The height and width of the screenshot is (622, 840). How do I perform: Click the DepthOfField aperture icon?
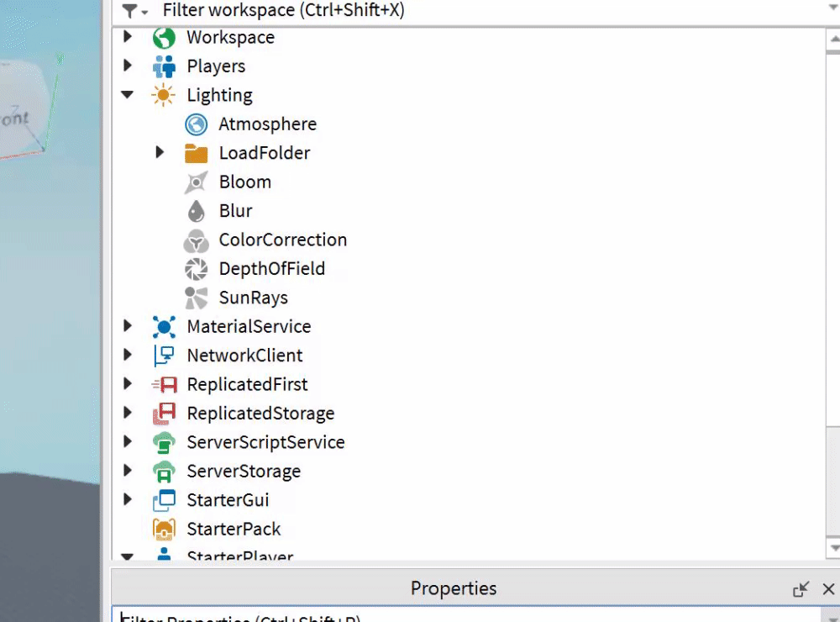click(196, 269)
